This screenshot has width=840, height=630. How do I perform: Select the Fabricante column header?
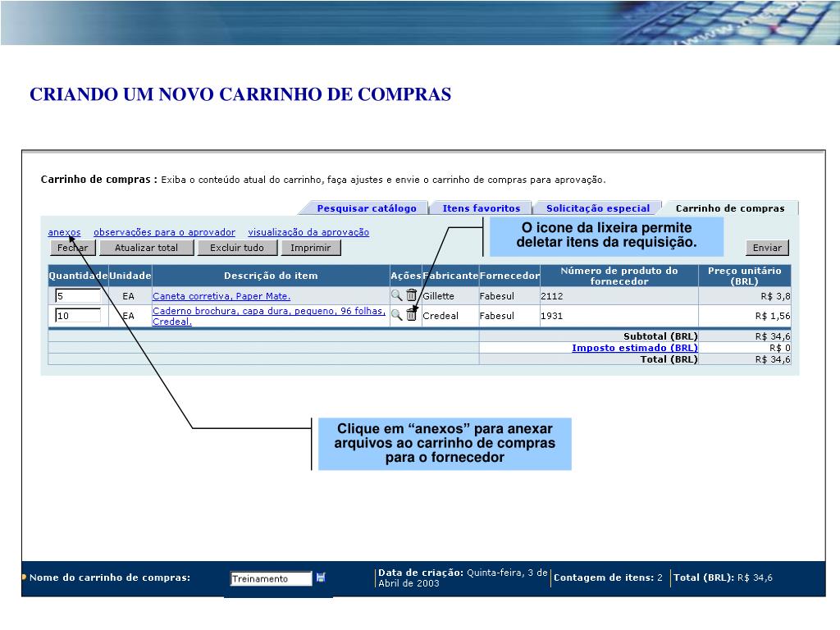pos(450,276)
